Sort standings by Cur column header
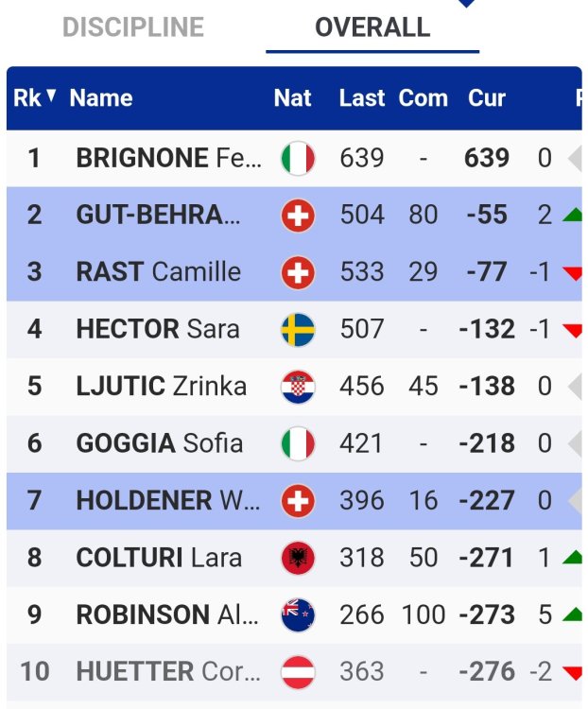This screenshot has width=588, height=709. (x=487, y=98)
